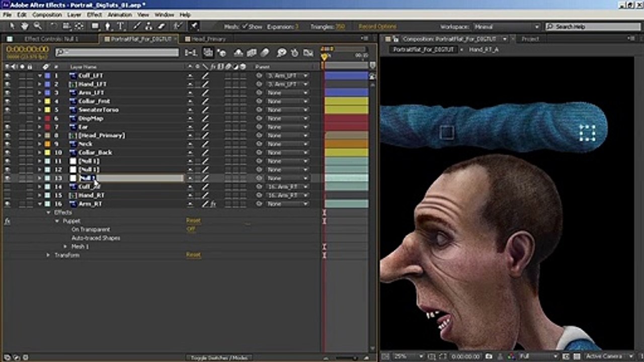Open the Composition Mini-Flowchart button
Screen dimensions: 644x362
(x=191, y=52)
